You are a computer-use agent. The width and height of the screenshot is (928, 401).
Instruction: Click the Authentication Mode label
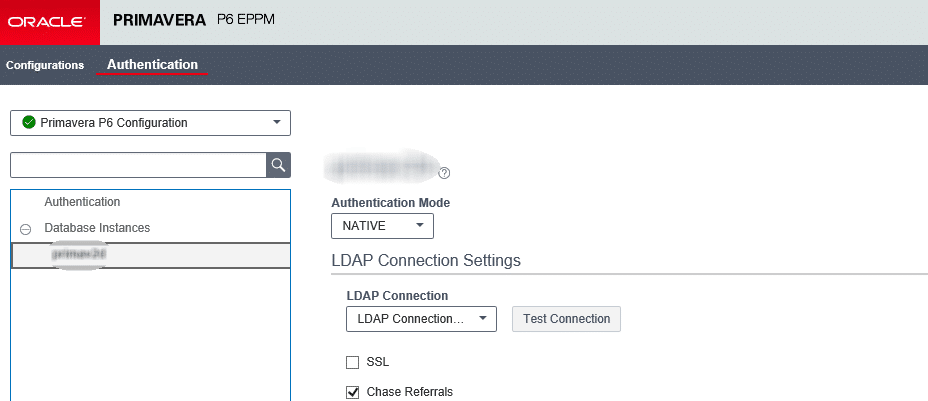point(391,203)
